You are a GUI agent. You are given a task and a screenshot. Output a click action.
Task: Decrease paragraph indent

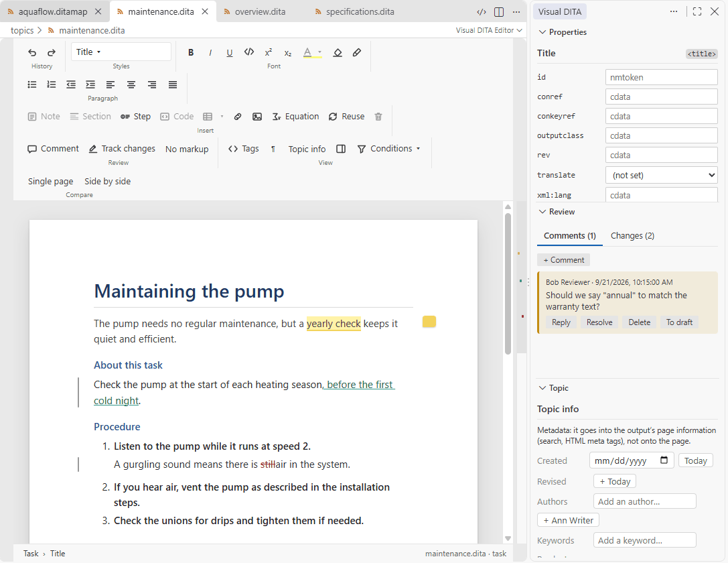(71, 84)
